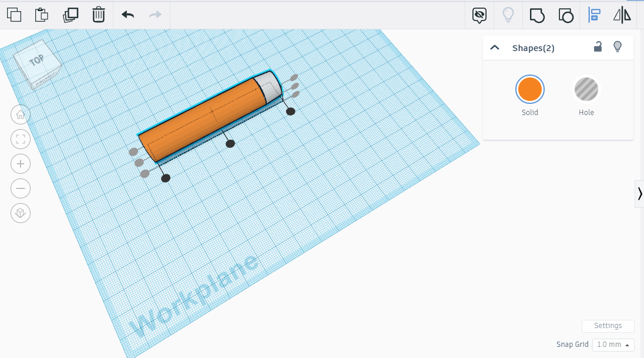The image size is (644, 358).
Task: Open workplane Settings
Action: click(x=608, y=326)
